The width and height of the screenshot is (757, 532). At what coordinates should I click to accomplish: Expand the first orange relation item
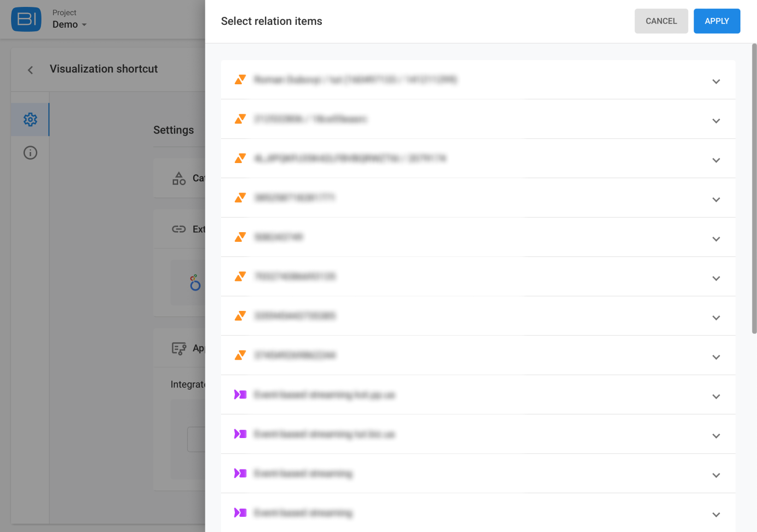tap(716, 82)
